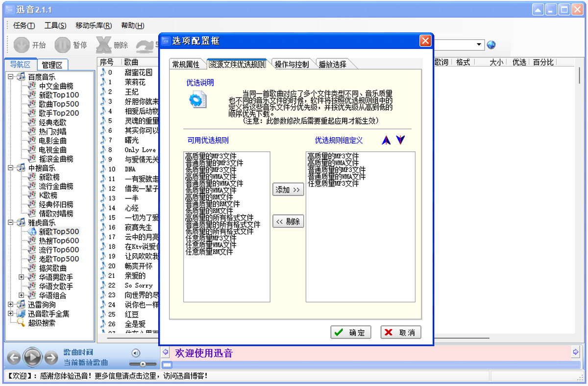Select 任意质量MP3文件 in rule group list
This screenshot has height=386, width=588.
coord(333,183)
